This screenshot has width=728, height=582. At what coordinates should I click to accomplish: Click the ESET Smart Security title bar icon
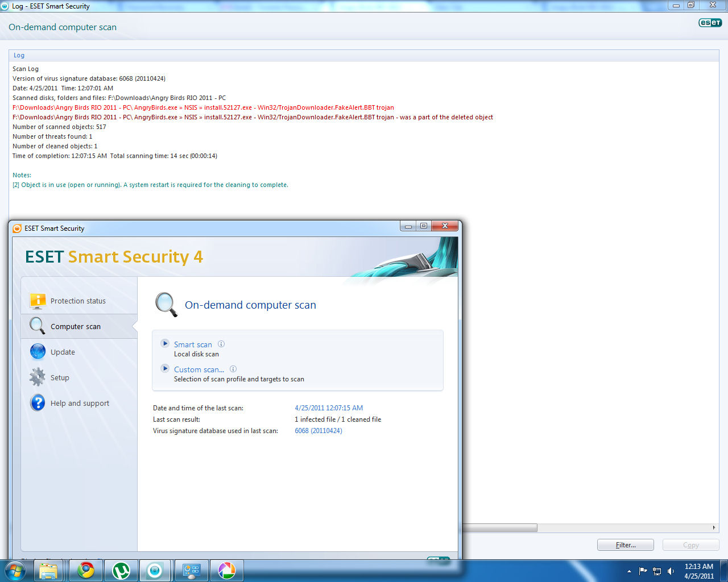(17, 228)
